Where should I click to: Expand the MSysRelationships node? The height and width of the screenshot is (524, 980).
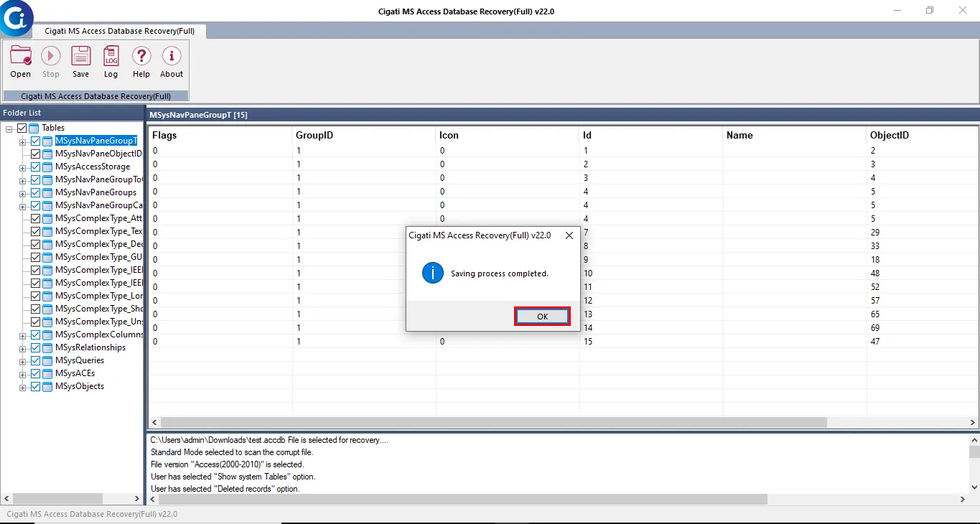tap(23, 348)
